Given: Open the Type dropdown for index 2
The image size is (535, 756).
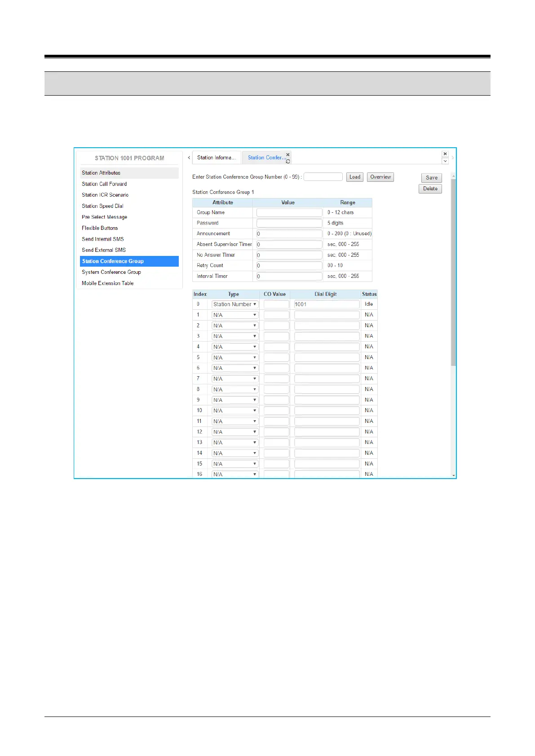Looking at the screenshot, I should (235, 325).
